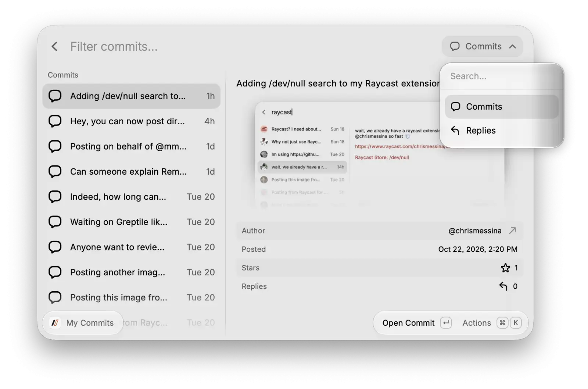
Task: Select 'Posting another imag...' row
Action: [x=131, y=272]
